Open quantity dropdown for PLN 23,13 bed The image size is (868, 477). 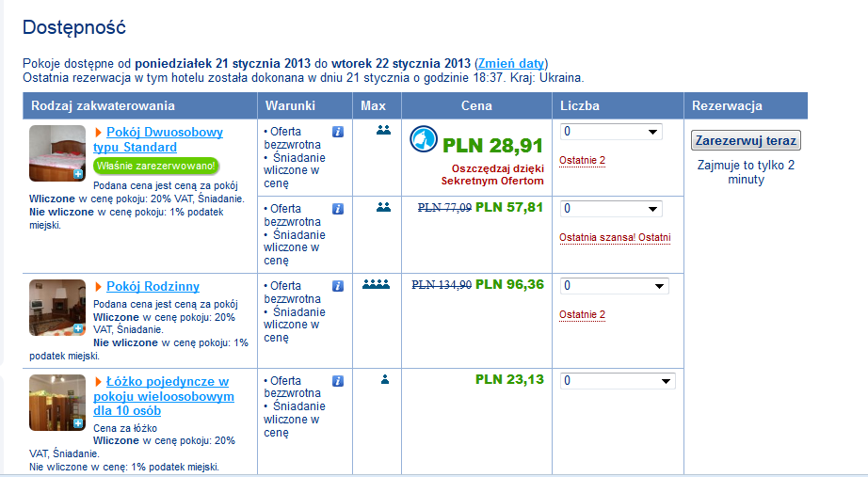(x=618, y=381)
